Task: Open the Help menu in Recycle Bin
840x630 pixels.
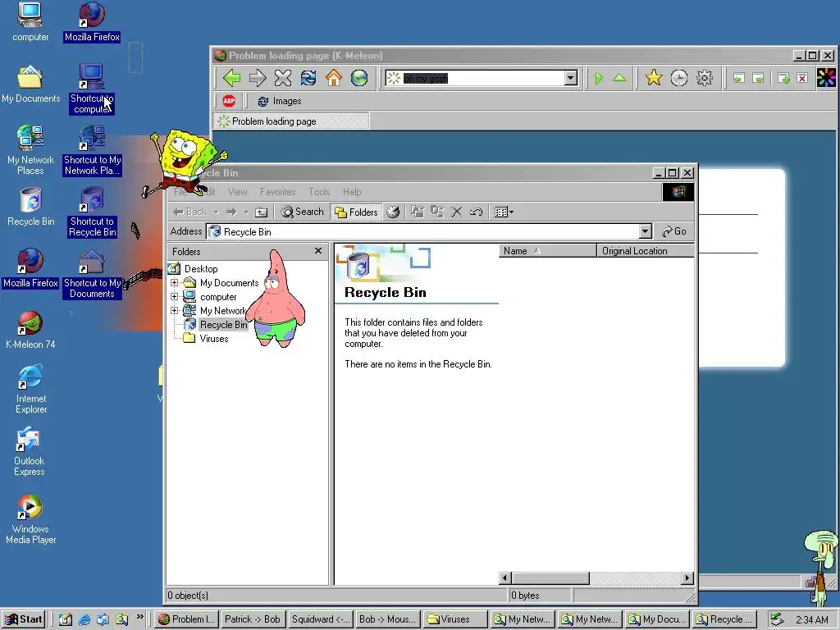Action: tap(352, 192)
